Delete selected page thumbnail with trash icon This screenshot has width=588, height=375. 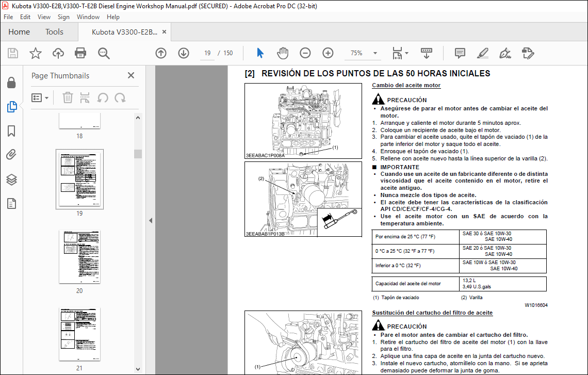coord(68,98)
